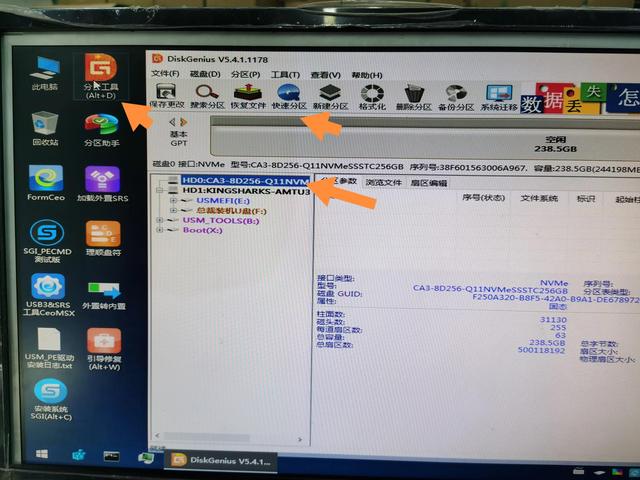Open the 分区(P) menu
Screen dimensions: 640x480
click(x=245, y=74)
